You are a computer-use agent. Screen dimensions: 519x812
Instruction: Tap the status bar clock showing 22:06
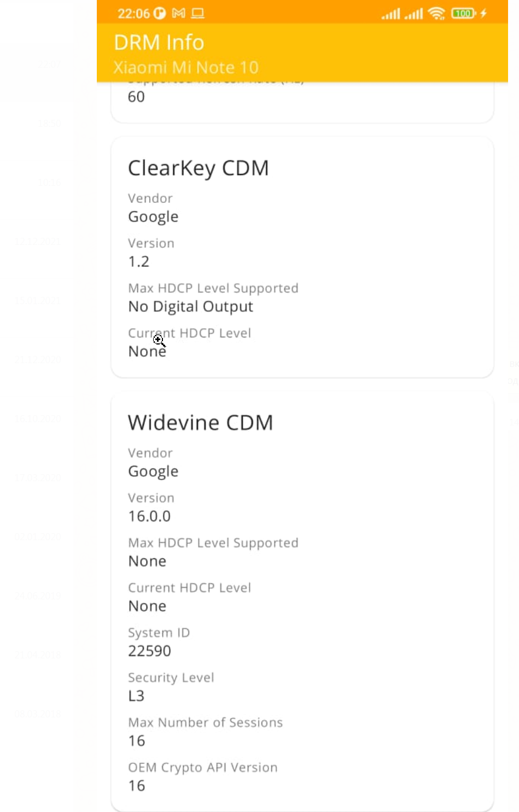pos(133,13)
